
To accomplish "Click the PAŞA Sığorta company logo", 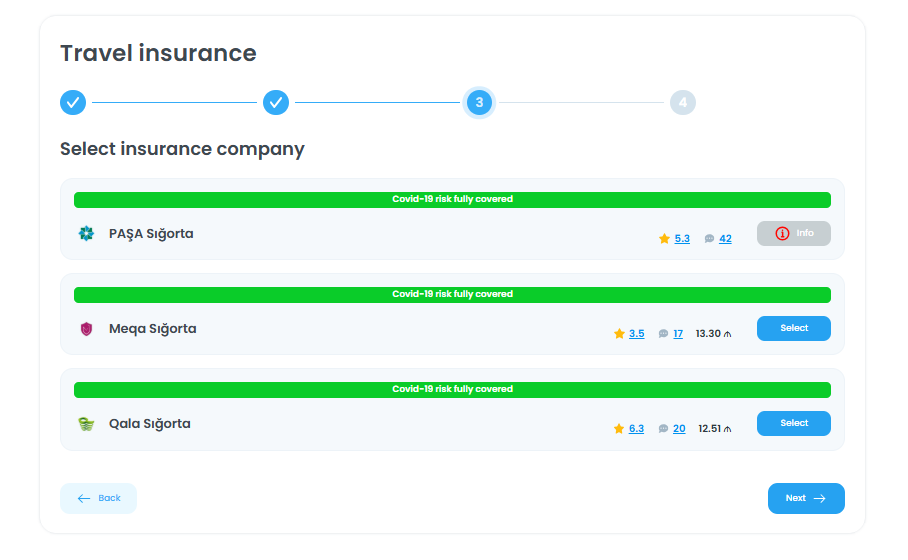I will pos(86,234).
